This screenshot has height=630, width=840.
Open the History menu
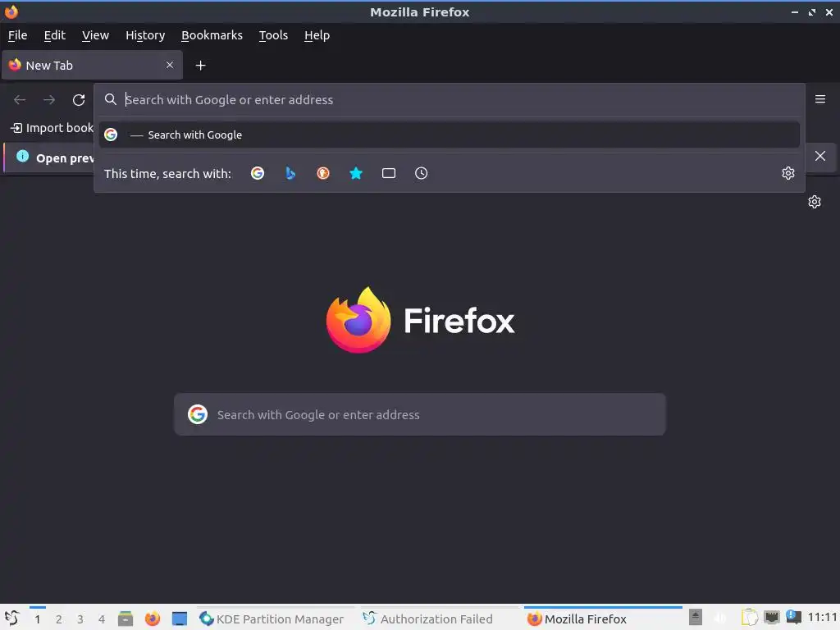145,35
